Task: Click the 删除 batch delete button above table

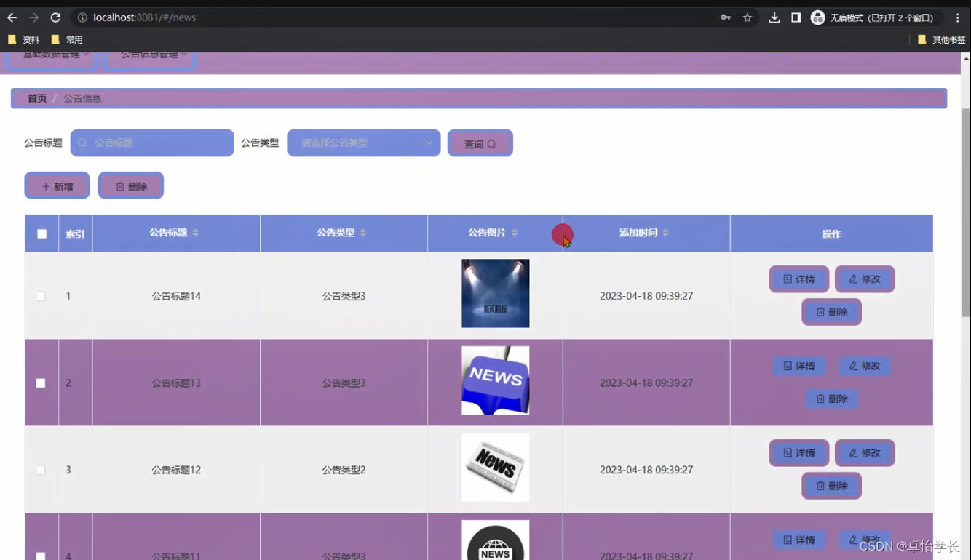Action: pyautogui.click(x=131, y=186)
